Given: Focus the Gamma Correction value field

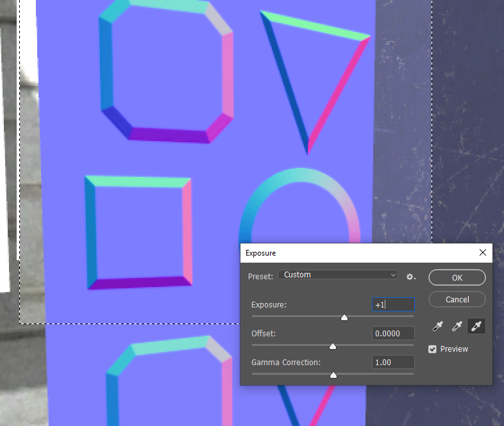Looking at the screenshot, I should click(394, 362).
